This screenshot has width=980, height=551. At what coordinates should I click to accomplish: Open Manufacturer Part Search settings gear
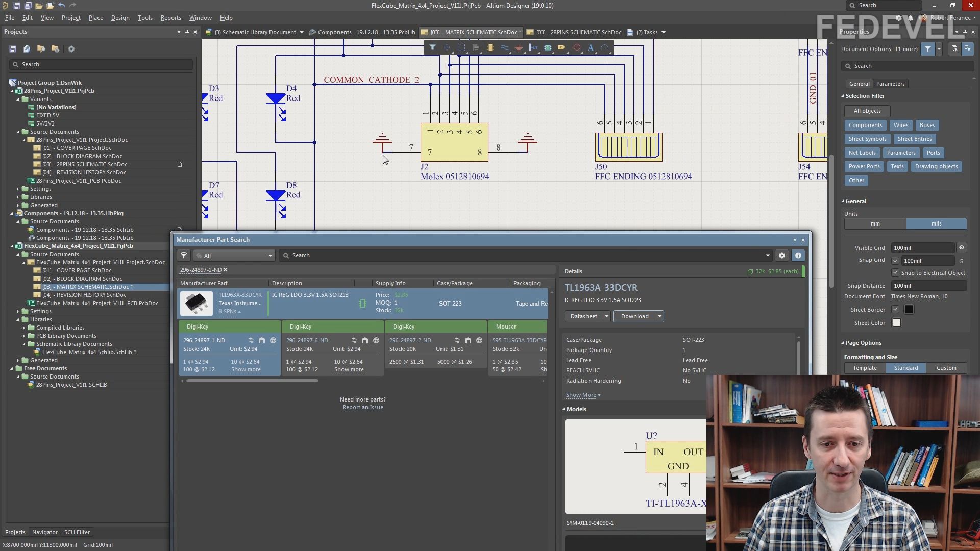[x=782, y=255]
